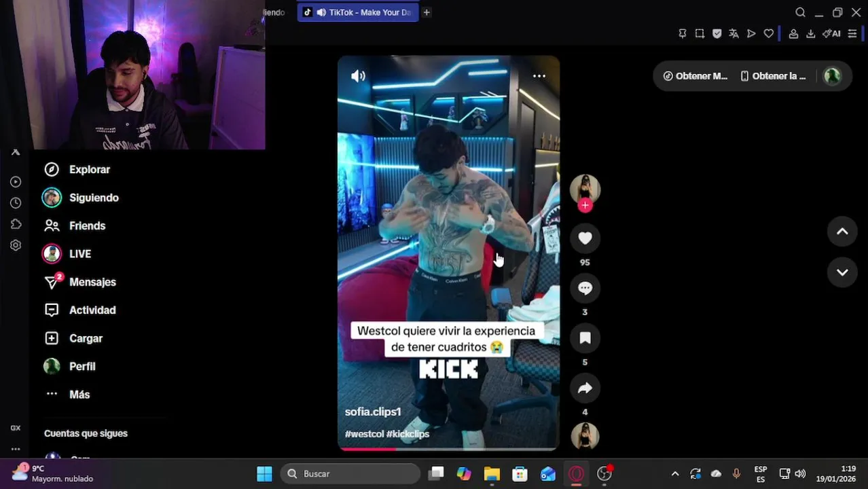The image size is (868, 489).
Task: Go to the previous video
Action: [842, 232]
